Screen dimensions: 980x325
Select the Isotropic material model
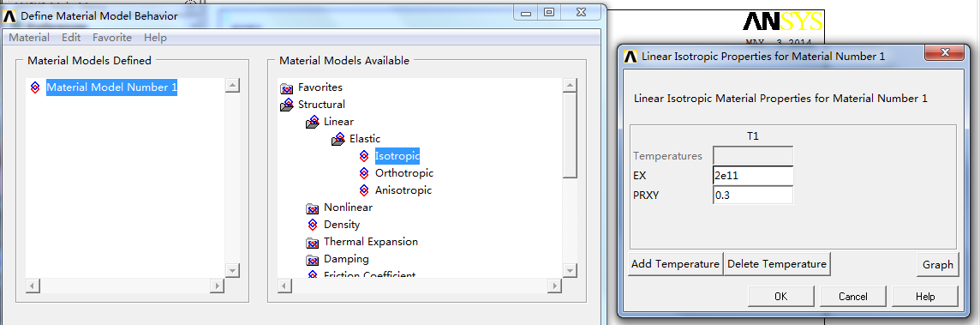click(397, 156)
